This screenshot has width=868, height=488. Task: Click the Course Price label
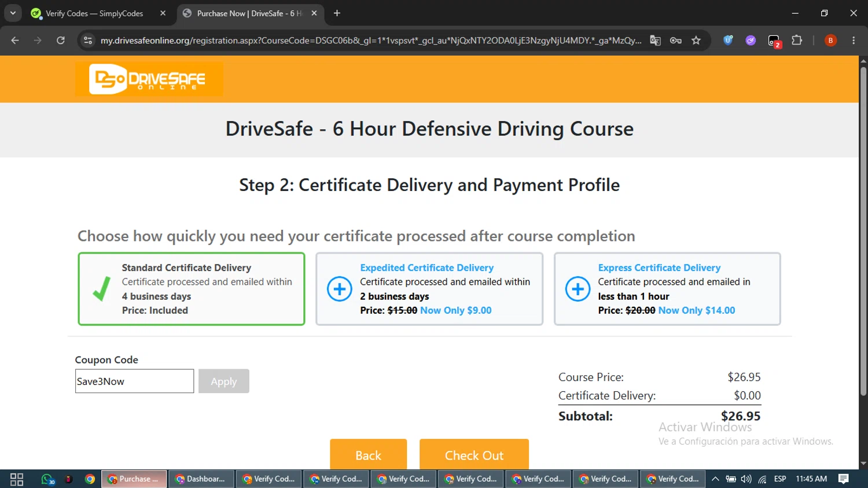[x=591, y=377]
